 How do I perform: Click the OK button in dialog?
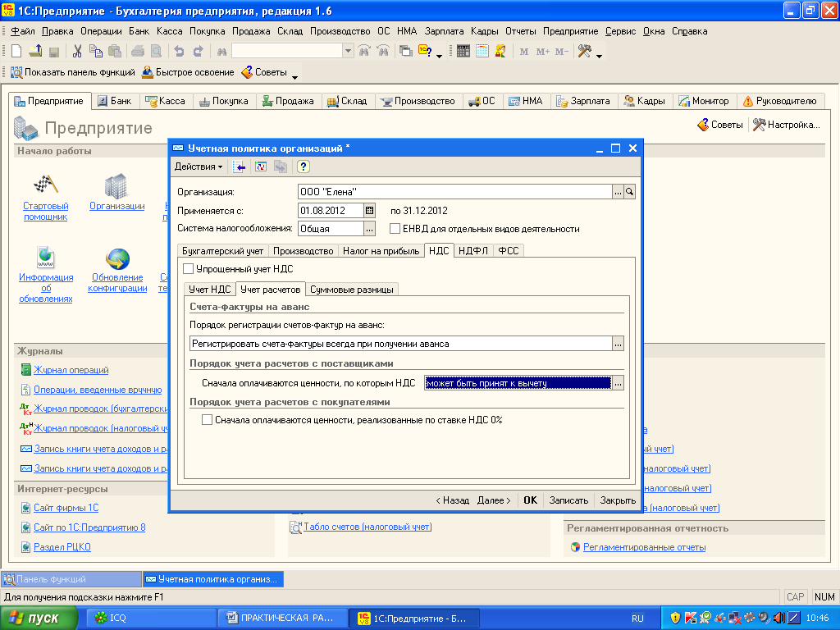pyautogui.click(x=531, y=500)
